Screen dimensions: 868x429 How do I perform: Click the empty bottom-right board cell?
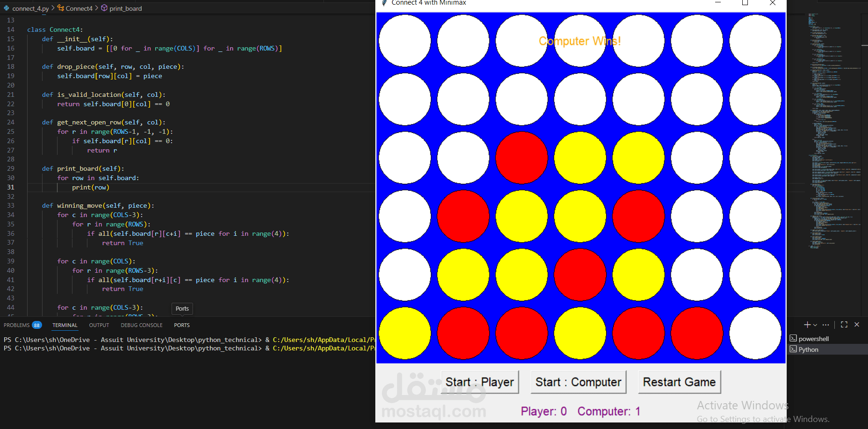(755, 333)
